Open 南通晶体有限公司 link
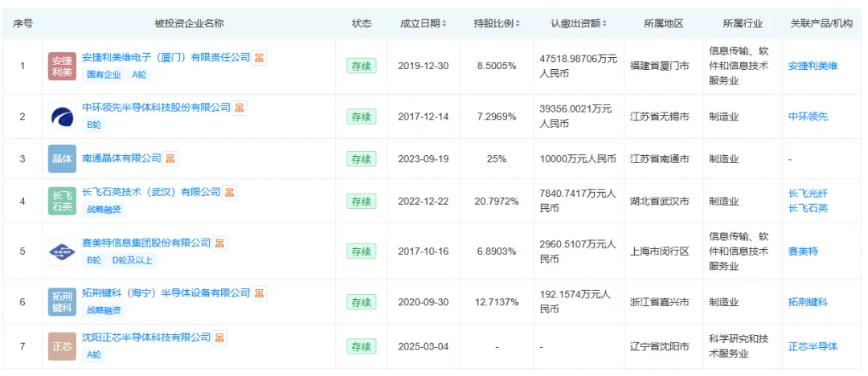 (x=121, y=158)
